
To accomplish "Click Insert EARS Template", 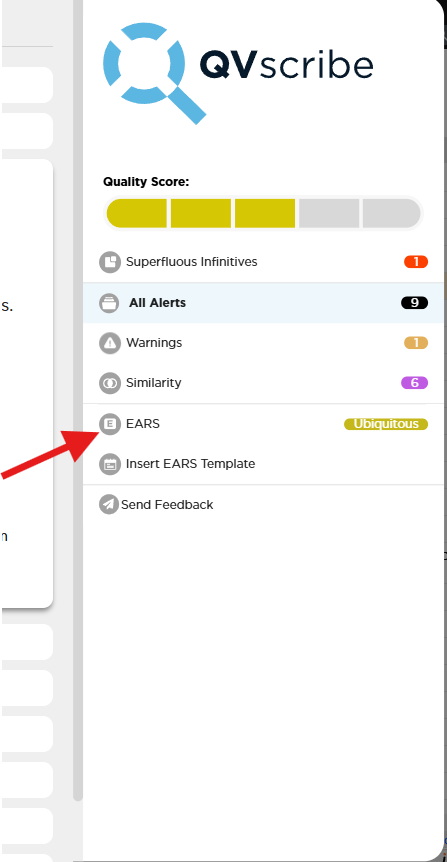I will tap(190, 464).
